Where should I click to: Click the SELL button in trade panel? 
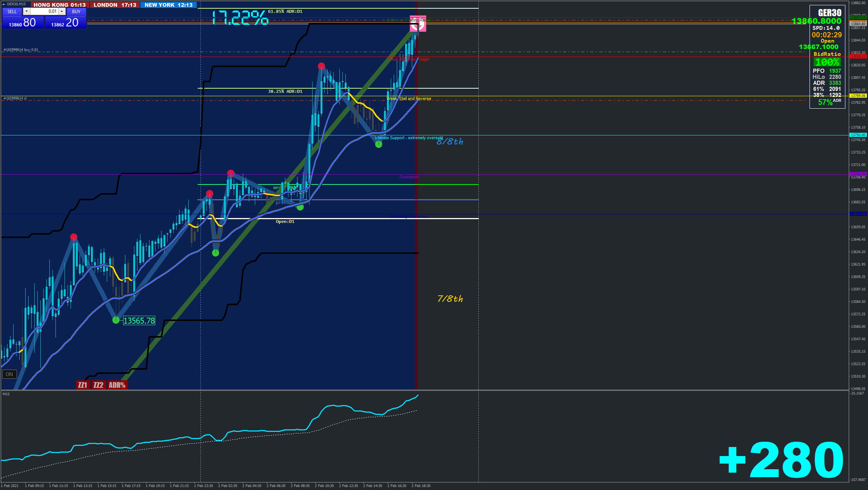click(12, 12)
